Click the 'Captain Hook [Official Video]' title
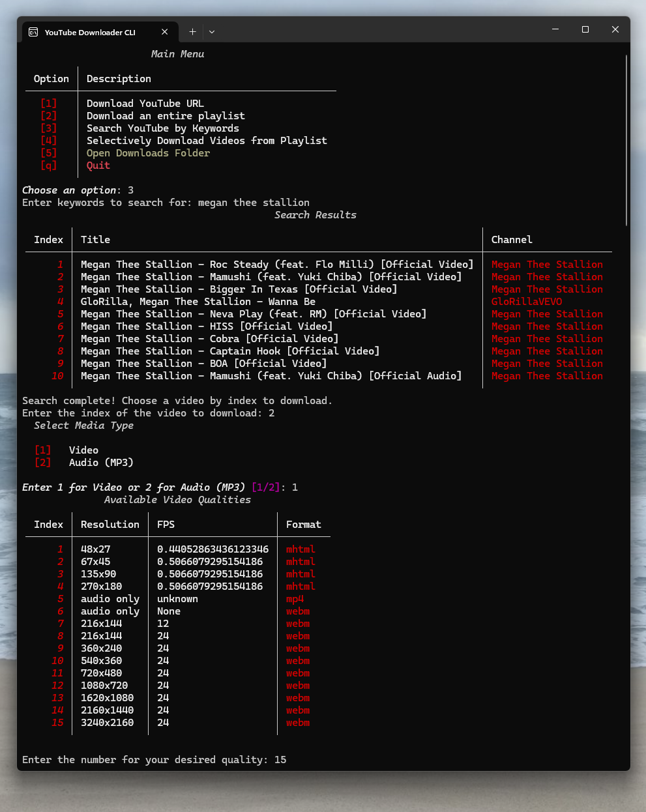646x812 pixels. 230,351
